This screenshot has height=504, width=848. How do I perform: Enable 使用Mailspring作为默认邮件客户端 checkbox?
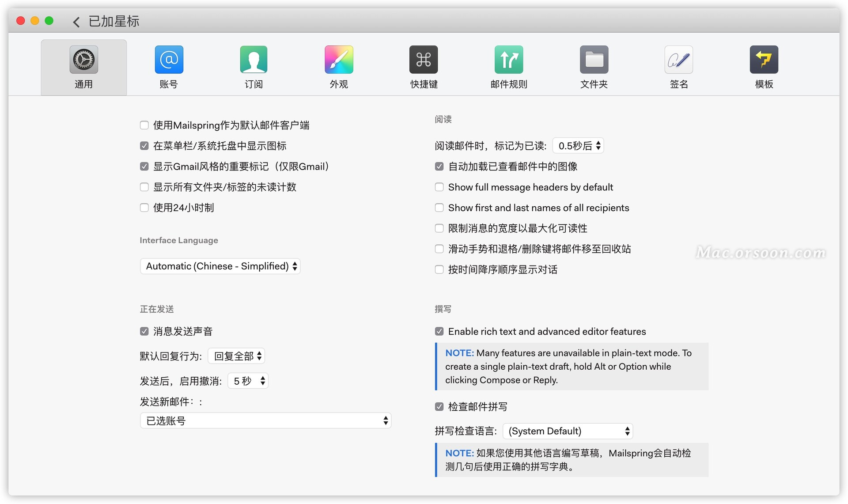pos(144,125)
